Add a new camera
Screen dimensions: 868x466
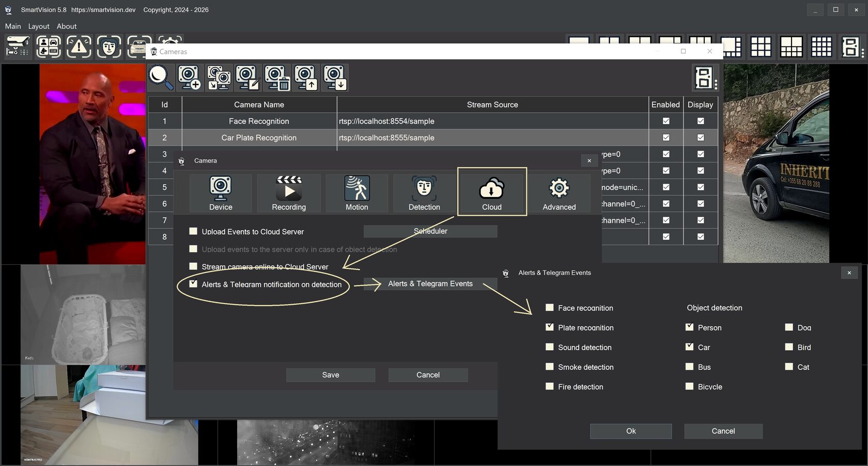pos(190,78)
